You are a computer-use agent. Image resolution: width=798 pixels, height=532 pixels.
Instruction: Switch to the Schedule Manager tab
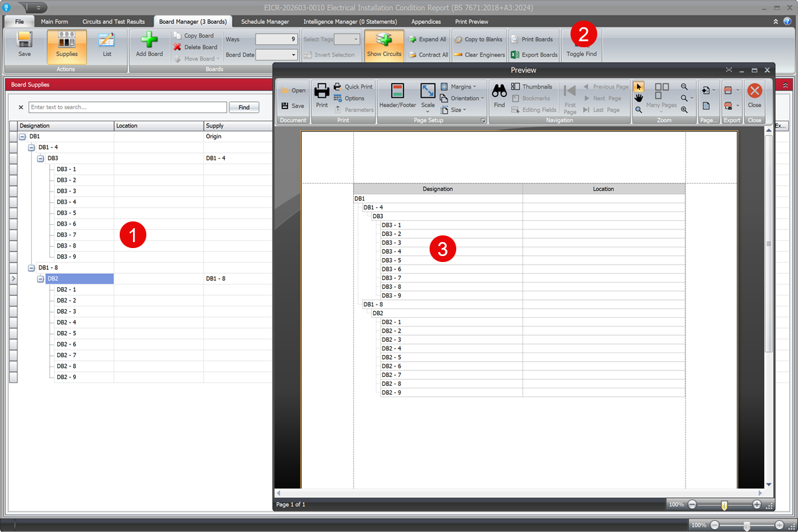[x=265, y=21]
